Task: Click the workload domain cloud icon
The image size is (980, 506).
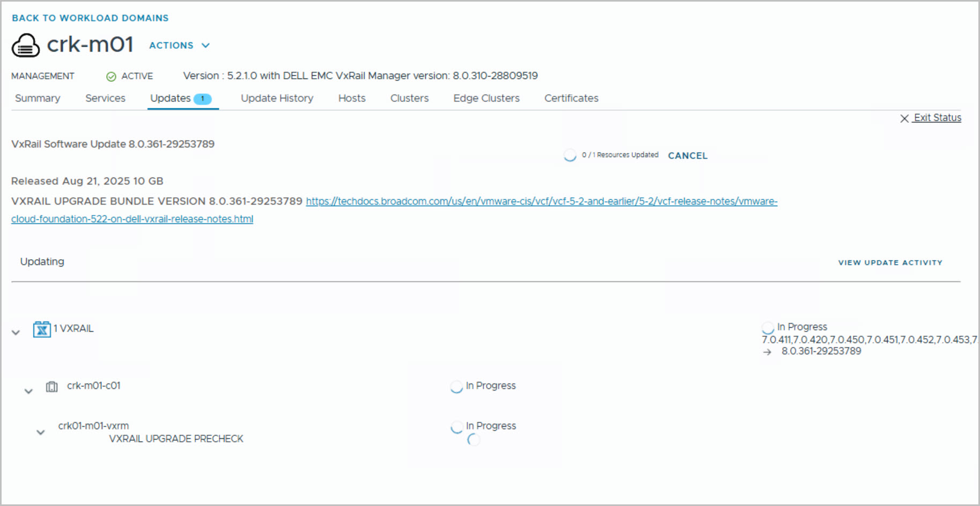Action: point(26,45)
